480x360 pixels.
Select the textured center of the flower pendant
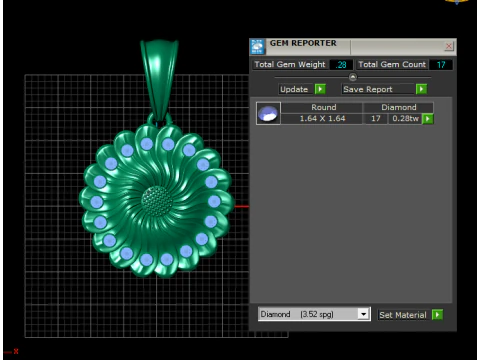pos(157,201)
